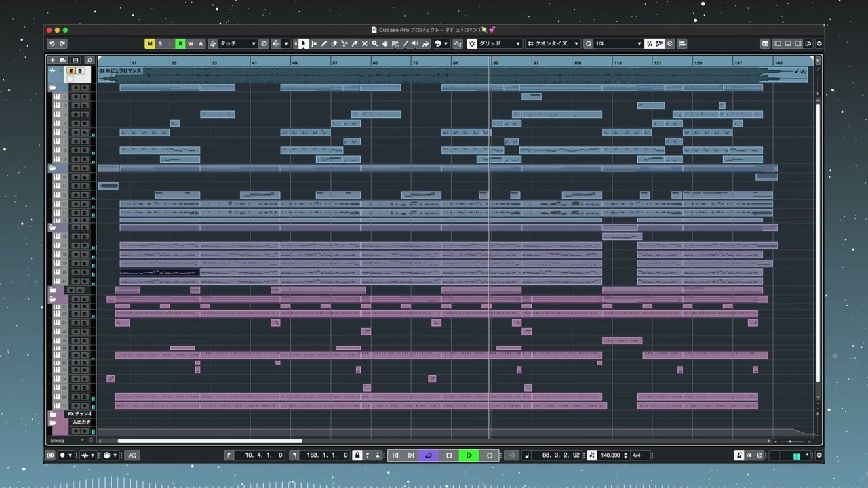Toggle the tempo track activate icon

(x=591, y=455)
